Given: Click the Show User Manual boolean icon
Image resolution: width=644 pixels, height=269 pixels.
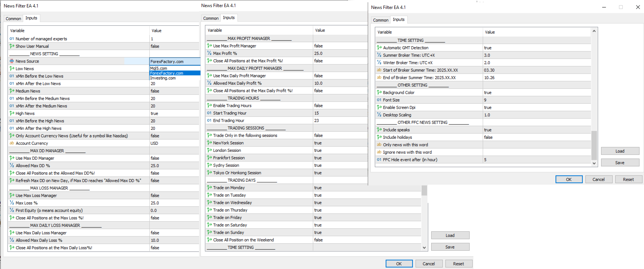Looking at the screenshot, I should (x=12, y=46).
